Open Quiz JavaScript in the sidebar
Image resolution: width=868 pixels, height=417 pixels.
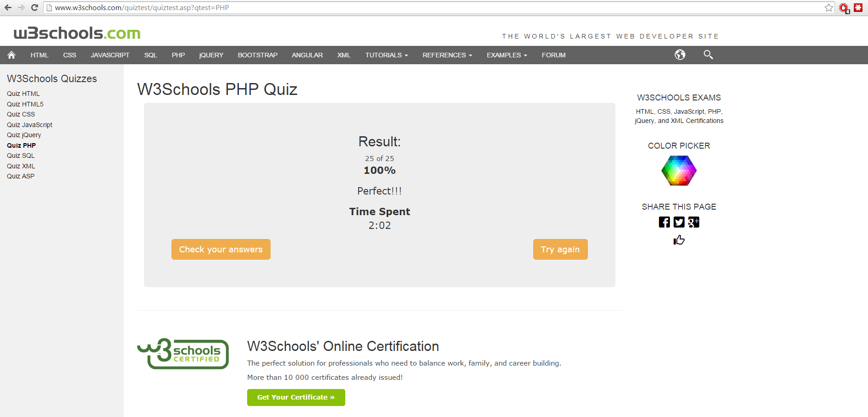(x=29, y=125)
